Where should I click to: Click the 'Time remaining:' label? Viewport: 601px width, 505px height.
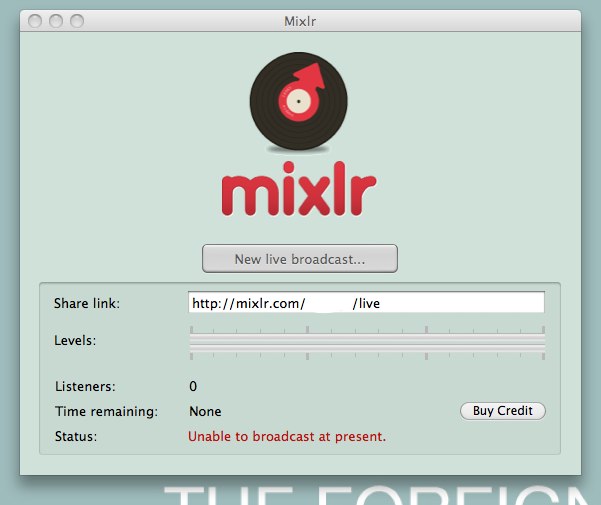point(106,412)
